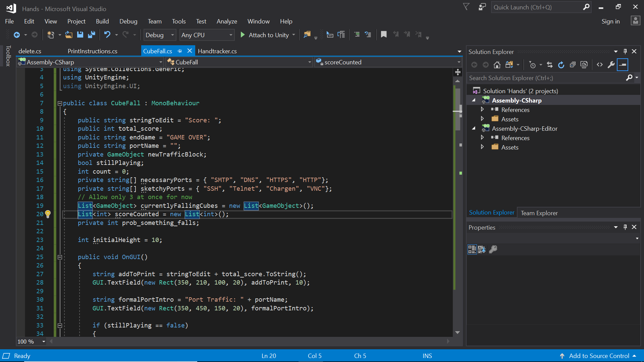Refresh the Solution Explorer
Image resolution: width=644 pixels, height=362 pixels.
coord(561,65)
